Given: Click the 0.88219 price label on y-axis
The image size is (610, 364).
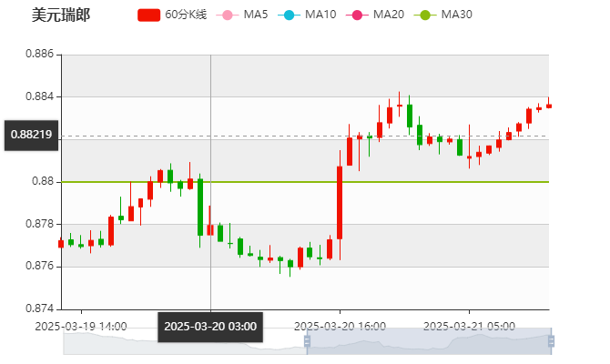Looking at the screenshot, I should tap(31, 135).
